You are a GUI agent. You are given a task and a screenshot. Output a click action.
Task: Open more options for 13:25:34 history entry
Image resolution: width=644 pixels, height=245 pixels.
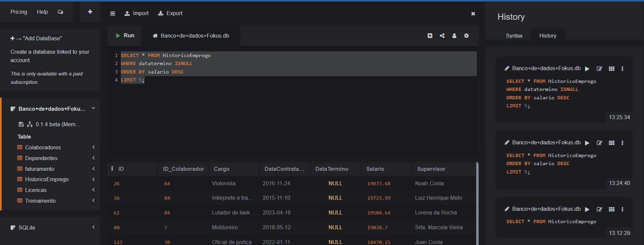click(x=623, y=68)
